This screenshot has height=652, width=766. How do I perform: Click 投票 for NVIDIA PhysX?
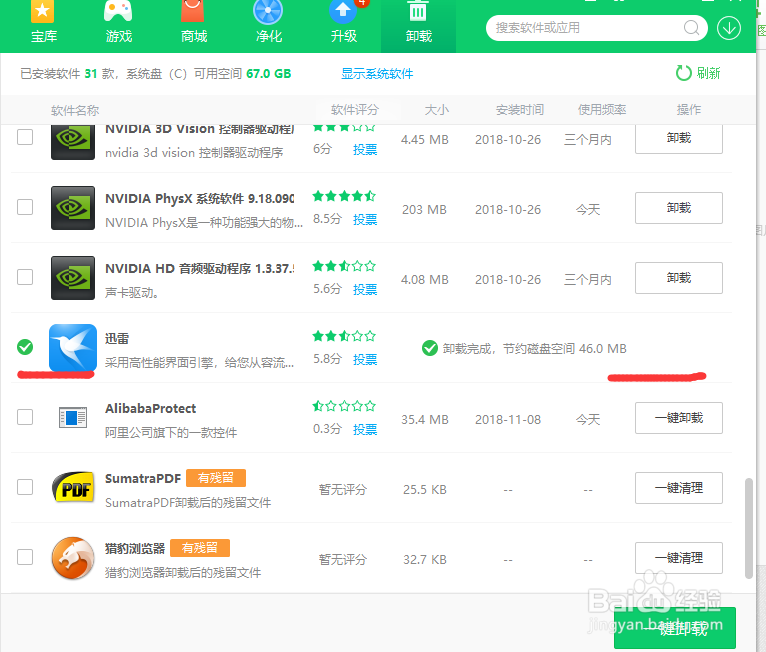pos(365,219)
